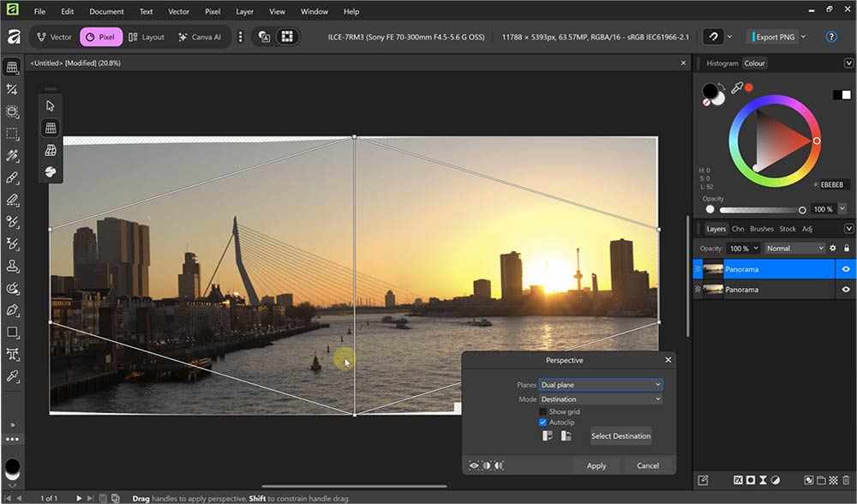Select the Move tool in the floating toolbar
Screen dimensions: 857x504
point(50,105)
